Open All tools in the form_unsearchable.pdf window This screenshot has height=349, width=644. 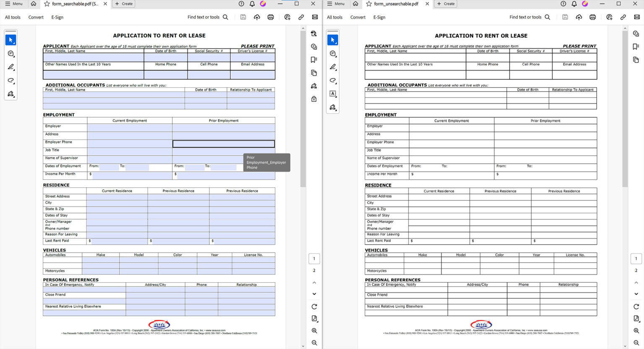pyautogui.click(x=335, y=17)
